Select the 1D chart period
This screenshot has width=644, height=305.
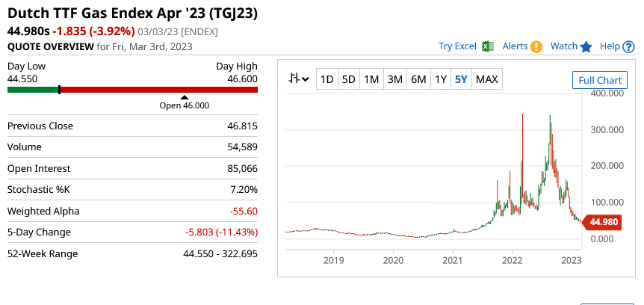coord(326,79)
